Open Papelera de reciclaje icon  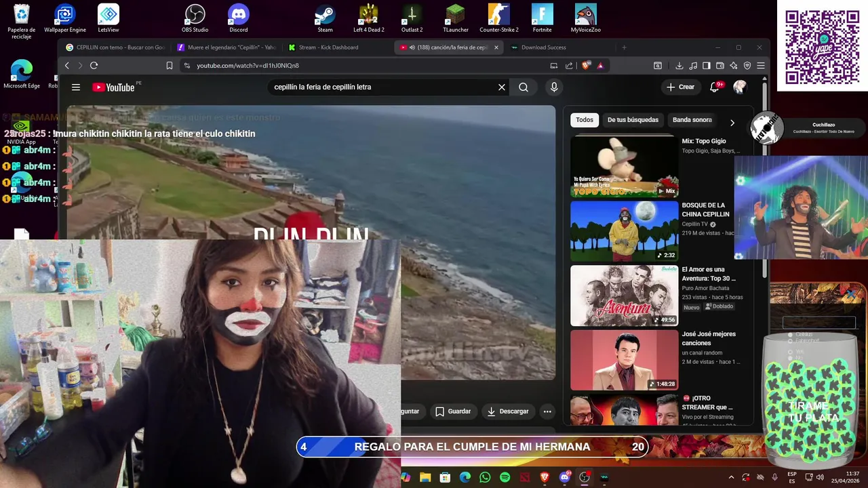[22, 22]
